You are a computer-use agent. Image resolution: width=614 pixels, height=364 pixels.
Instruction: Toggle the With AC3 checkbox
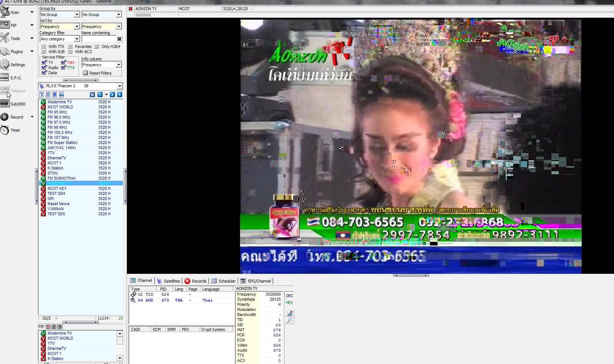[x=70, y=52]
